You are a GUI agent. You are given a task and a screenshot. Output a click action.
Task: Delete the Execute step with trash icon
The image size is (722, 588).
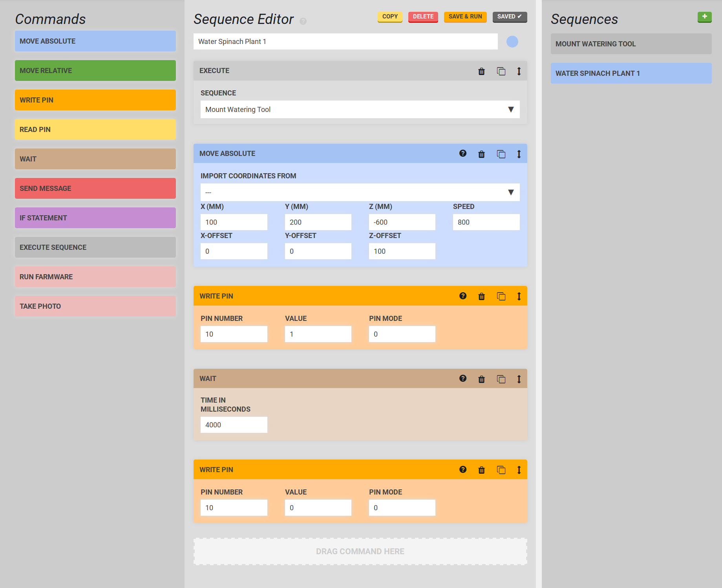(481, 71)
